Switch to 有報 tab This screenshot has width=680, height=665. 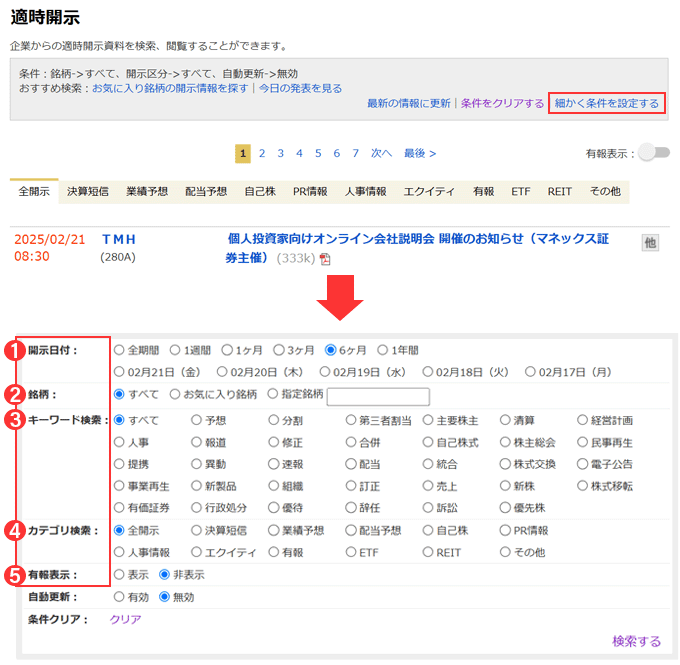click(x=484, y=191)
